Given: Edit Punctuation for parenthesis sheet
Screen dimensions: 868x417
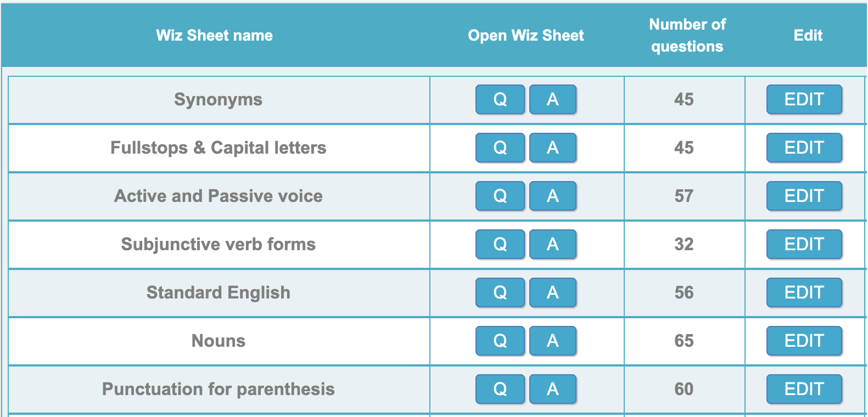Looking at the screenshot, I should [x=804, y=389].
